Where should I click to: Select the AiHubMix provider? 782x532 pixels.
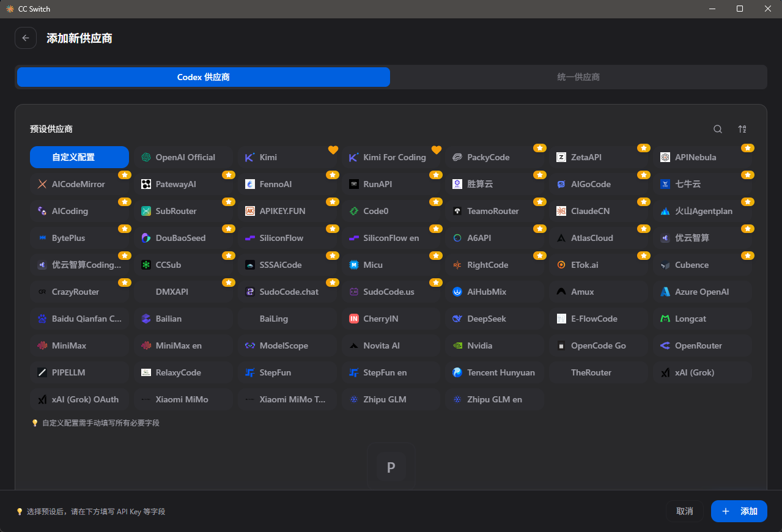495,292
